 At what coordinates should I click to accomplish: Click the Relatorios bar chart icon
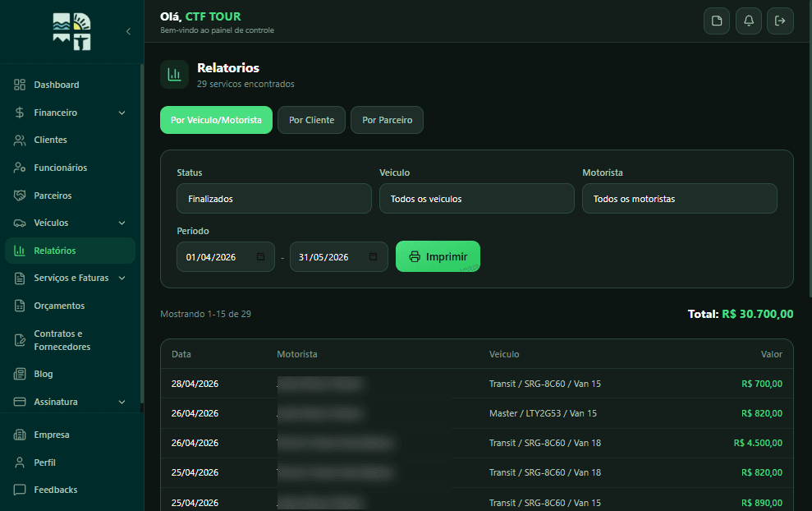click(175, 75)
